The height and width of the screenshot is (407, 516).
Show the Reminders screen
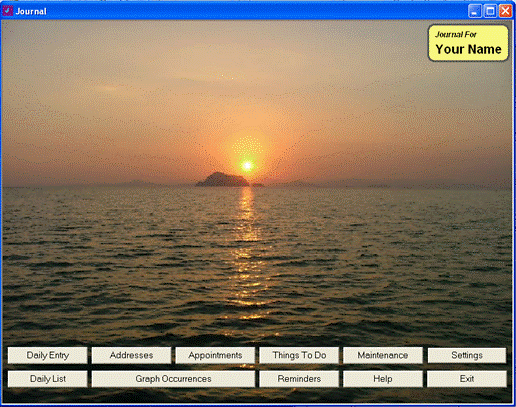point(299,379)
